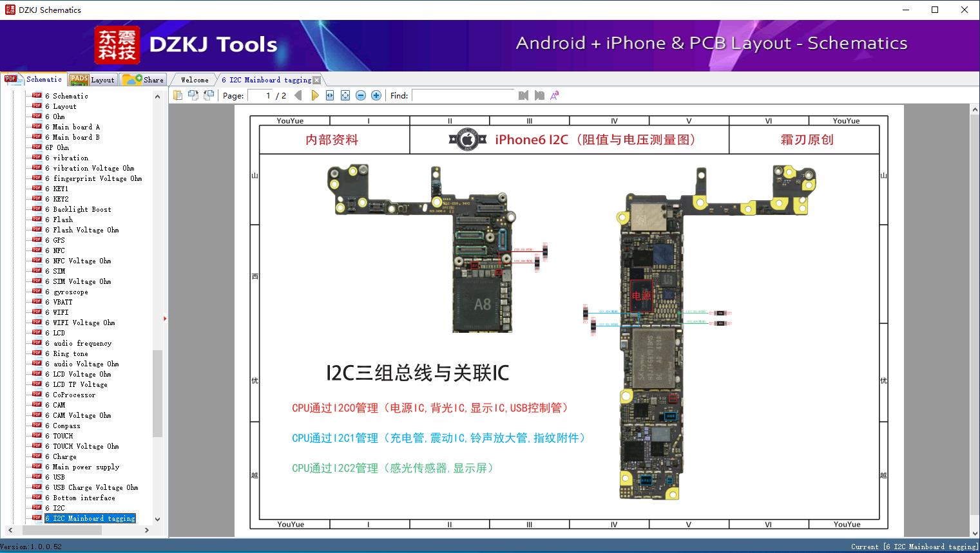Toggle the match case search icon
Screen dimensions: 980x553
[x=554, y=95]
